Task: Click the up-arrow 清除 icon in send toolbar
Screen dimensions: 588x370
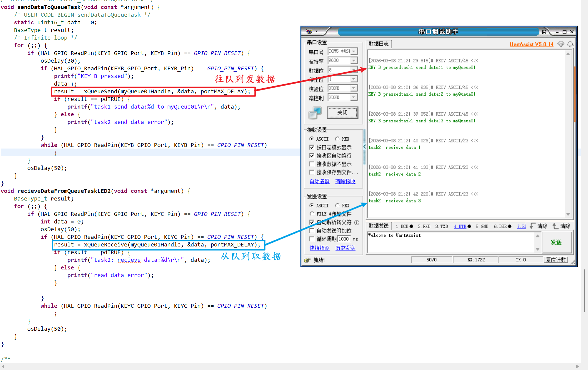Action: (x=555, y=226)
